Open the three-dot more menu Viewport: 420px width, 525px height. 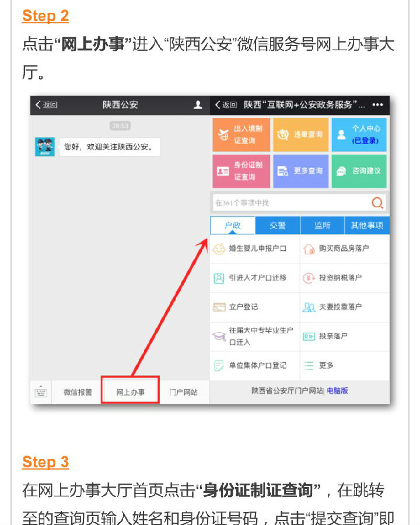click(377, 105)
